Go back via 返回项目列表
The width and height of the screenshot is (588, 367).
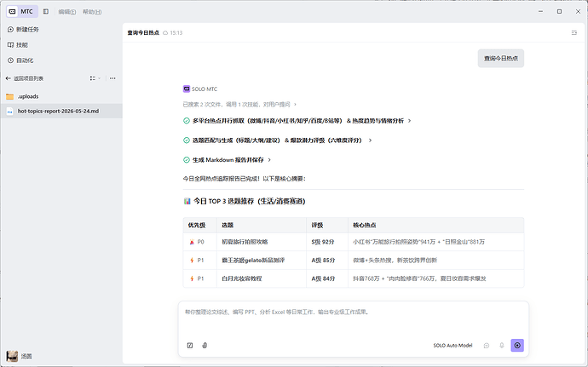click(25, 78)
